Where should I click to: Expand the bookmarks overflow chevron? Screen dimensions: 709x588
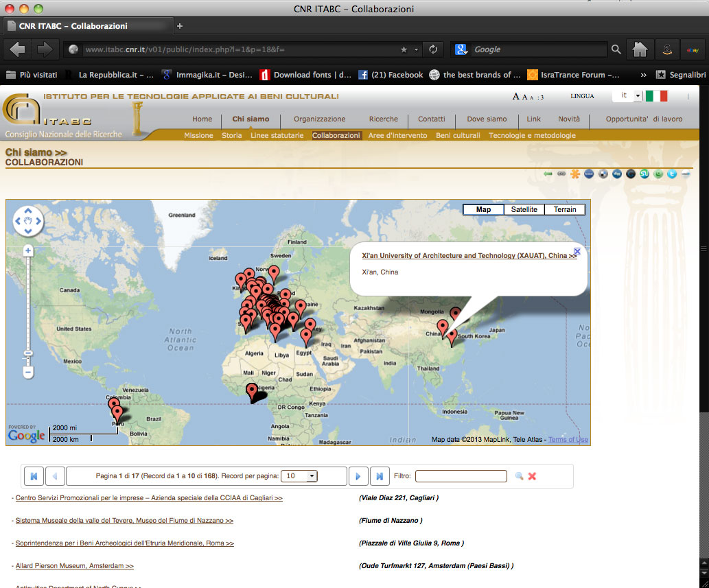(643, 75)
